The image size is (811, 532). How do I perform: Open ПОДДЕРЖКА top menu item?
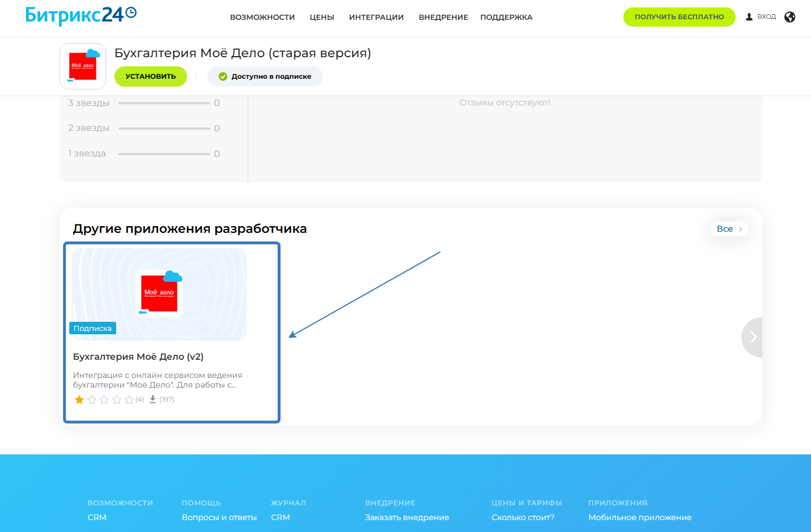click(506, 18)
